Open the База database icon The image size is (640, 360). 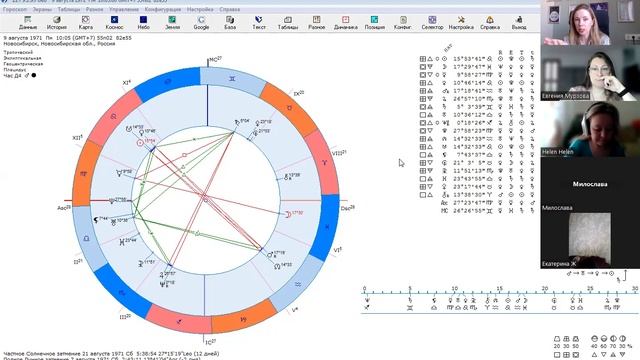[x=230, y=23]
